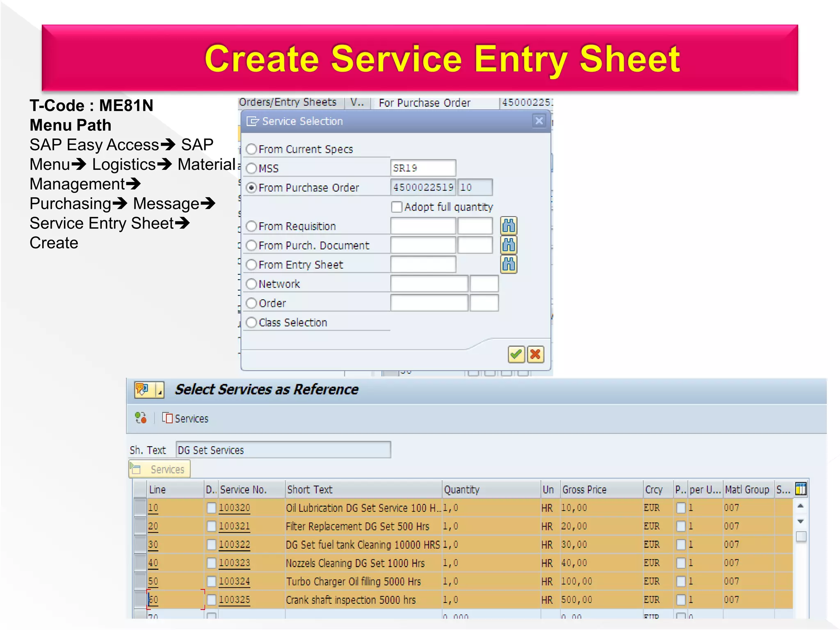Close the Service Selection dialog
840x630 pixels.
click(x=539, y=121)
